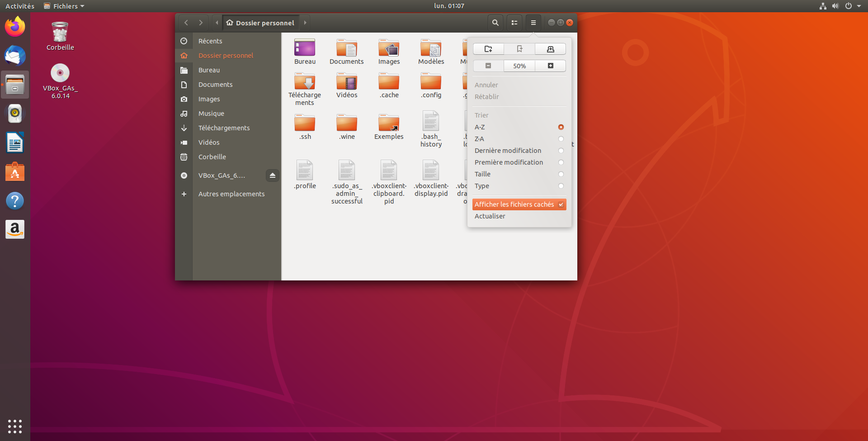The width and height of the screenshot is (868, 441).
Task: Zoom out with the minus icon
Action: 488,66
